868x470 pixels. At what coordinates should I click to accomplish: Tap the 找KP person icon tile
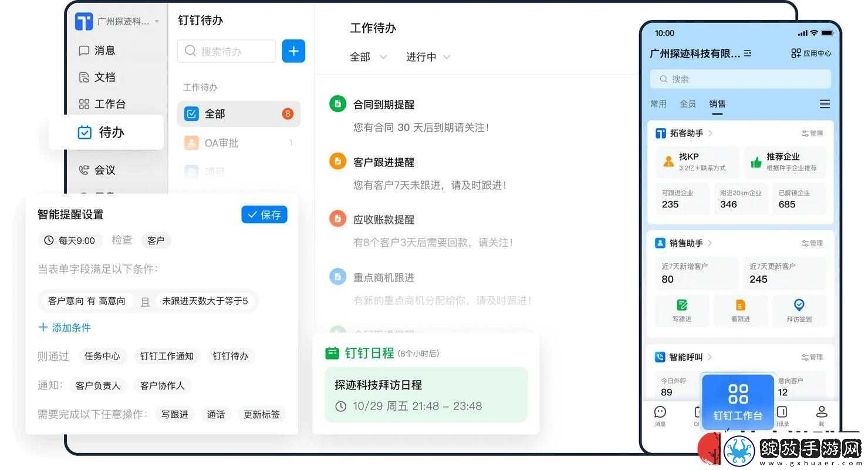[697, 162]
